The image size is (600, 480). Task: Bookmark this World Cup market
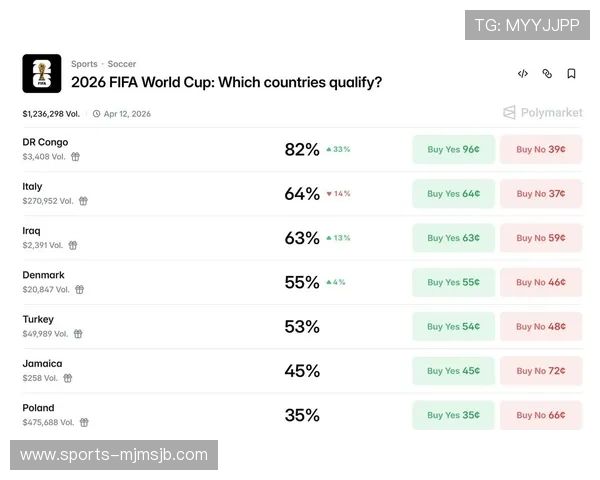pyautogui.click(x=571, y=74)
